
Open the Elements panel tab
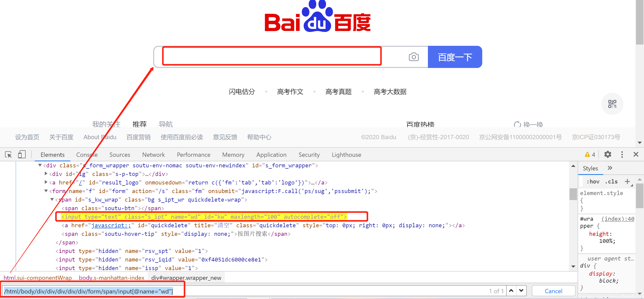52,155
